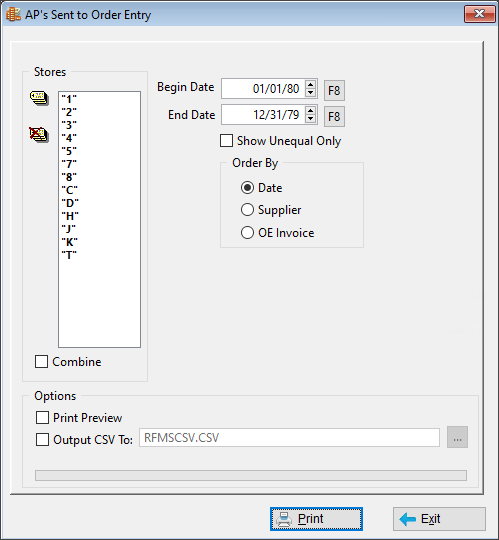The width and height of the screenshot is (499, 540).
Task: Click the clear stores selection icon
Action: coord(39,134)
